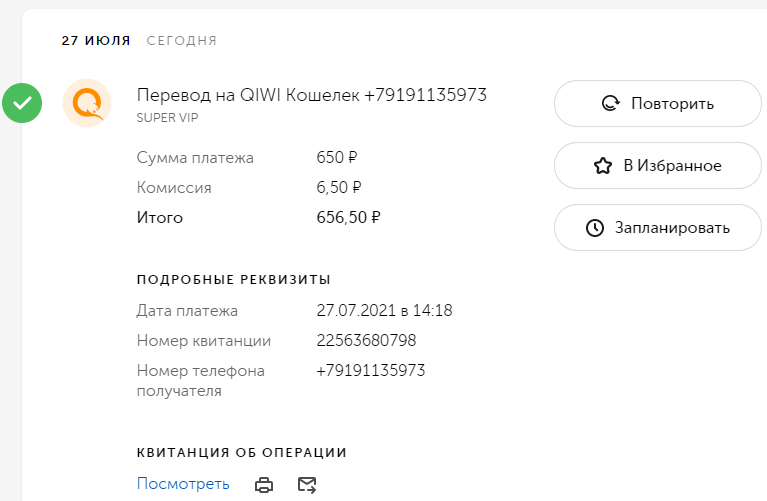Add payment to favorites via В Избранное
767x501 pixels.
[x=657, y=165]
